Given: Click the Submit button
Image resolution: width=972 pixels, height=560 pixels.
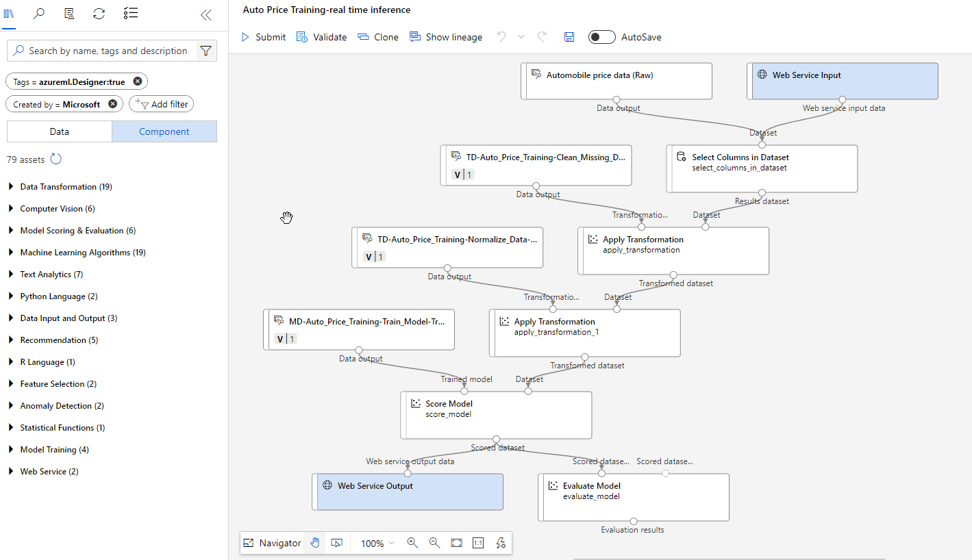Looking at the screenshot, I should point(263,37).
